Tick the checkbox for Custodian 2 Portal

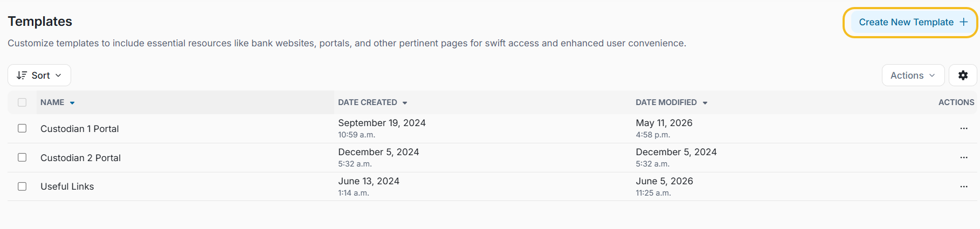click(22, 157)
